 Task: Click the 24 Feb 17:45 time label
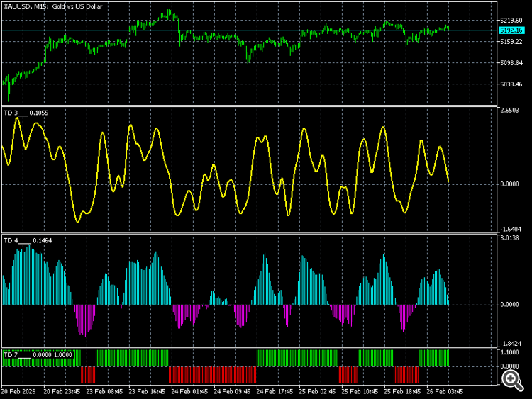point(275,391)
